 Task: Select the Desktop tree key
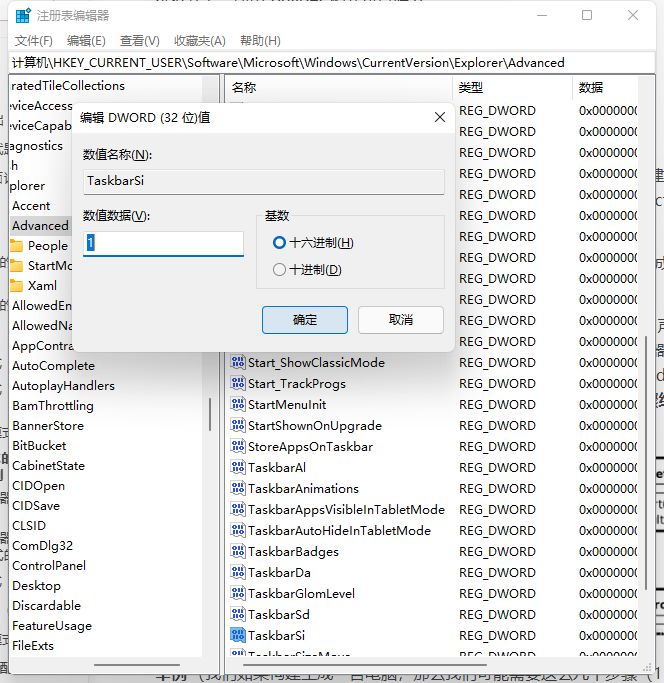[x=37, y=585]
